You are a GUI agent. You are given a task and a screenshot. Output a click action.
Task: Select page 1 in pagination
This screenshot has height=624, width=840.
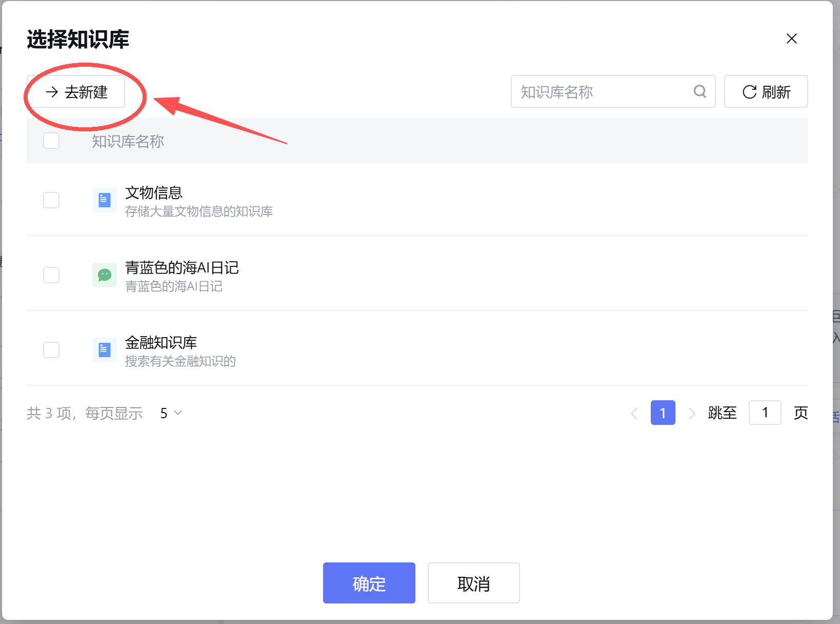coord(663,413)
